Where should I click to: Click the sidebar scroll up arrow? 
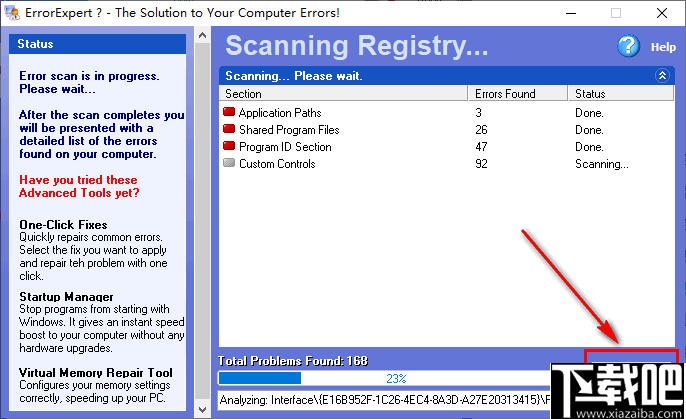pos(202,35)
